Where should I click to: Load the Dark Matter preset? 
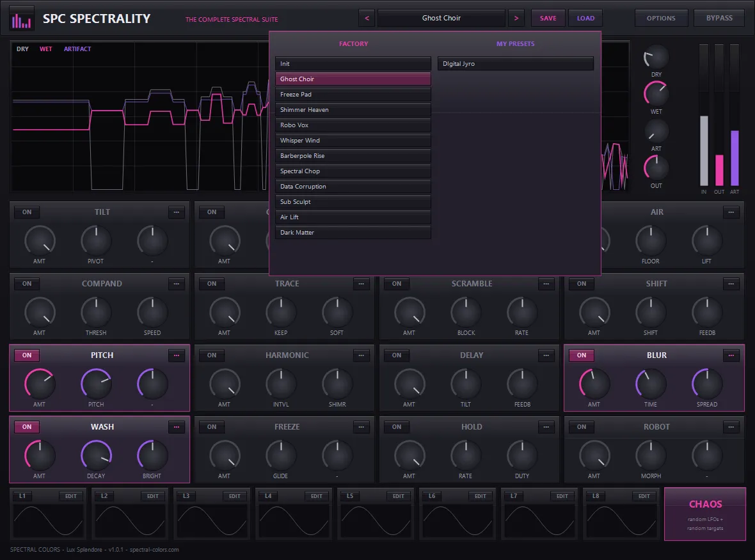click(x=353, y=233)
